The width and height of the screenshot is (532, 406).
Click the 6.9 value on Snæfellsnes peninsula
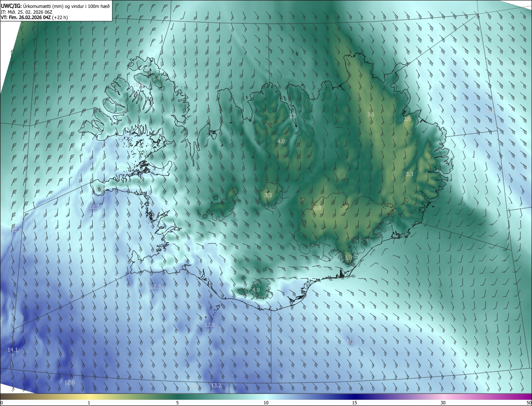click(x=139, y=182)
